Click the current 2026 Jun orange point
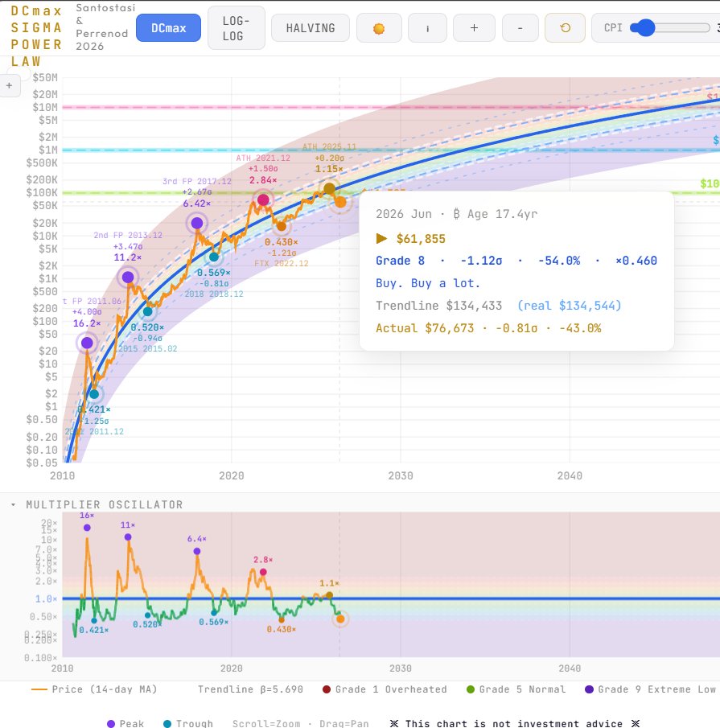This screenshot has height=728, width=720. pyautogui.click(x=340, y=202)
